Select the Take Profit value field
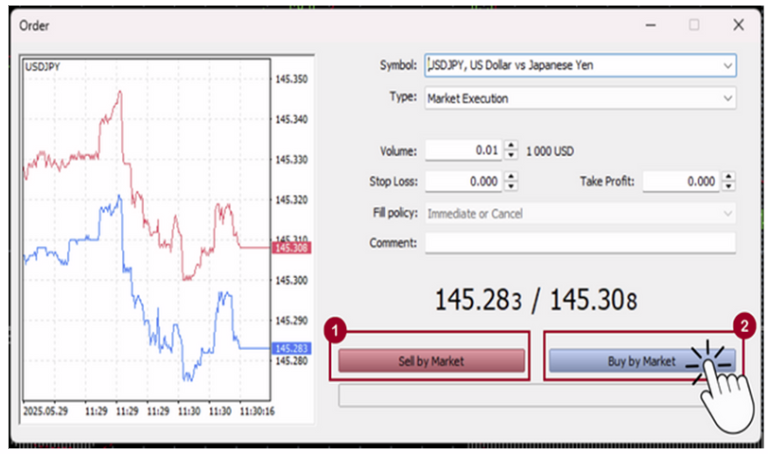Image resolution: width=768 pixels, height=454 pixels. pos(680,182)
